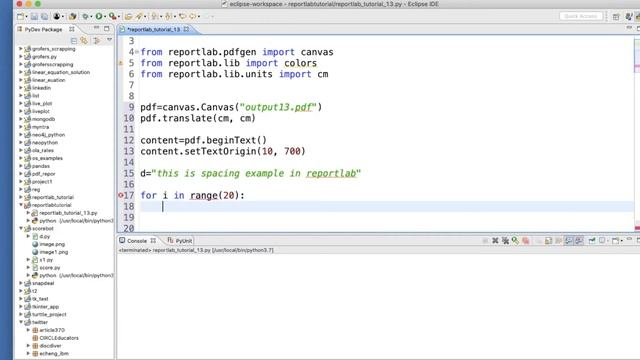Select the tkinter_app project

point(45,307)
